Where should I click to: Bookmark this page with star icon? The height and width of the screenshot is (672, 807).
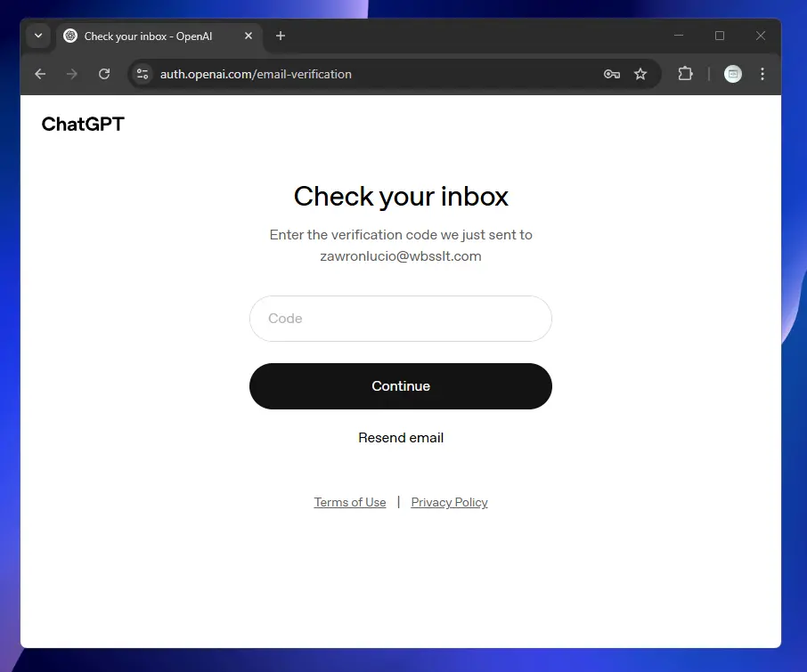[x=640, y=74]
